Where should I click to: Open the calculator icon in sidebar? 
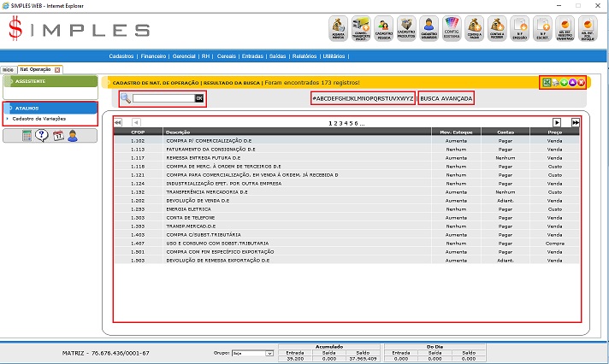(x=27, y=135)
